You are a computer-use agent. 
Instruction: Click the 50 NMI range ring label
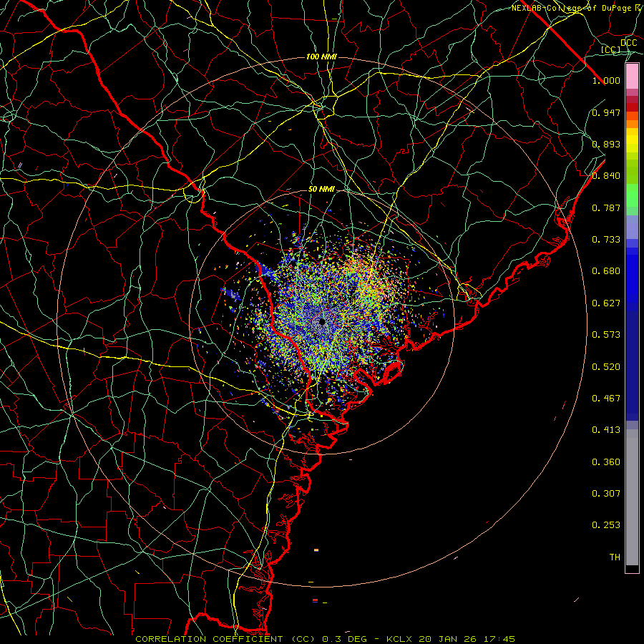pos(321,190)
